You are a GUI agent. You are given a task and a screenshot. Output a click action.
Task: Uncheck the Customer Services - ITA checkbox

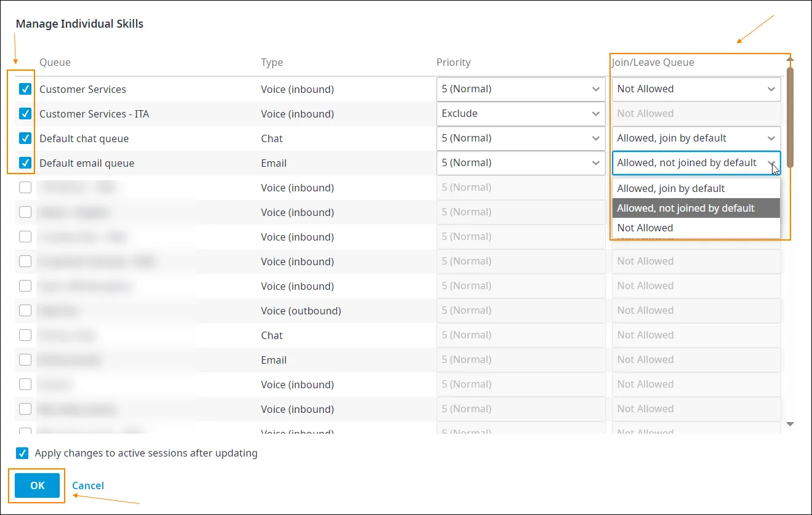click(x=25, y=114)
